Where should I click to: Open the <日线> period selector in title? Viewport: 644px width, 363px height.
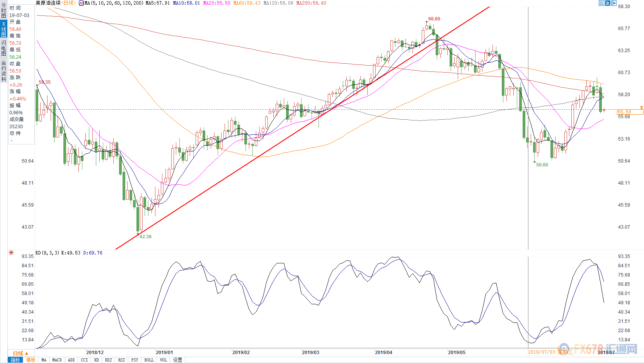click(69, 3)
